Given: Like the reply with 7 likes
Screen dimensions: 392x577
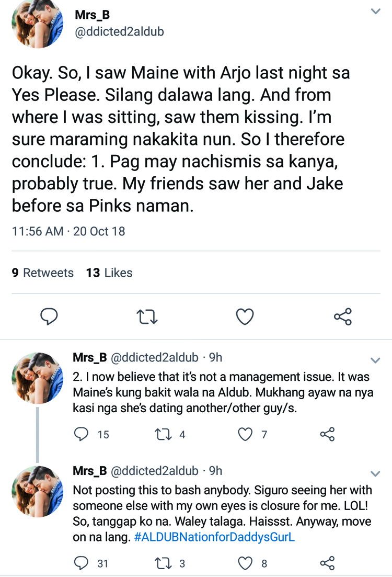Looking at the screenshot, I should pos(245,434).
